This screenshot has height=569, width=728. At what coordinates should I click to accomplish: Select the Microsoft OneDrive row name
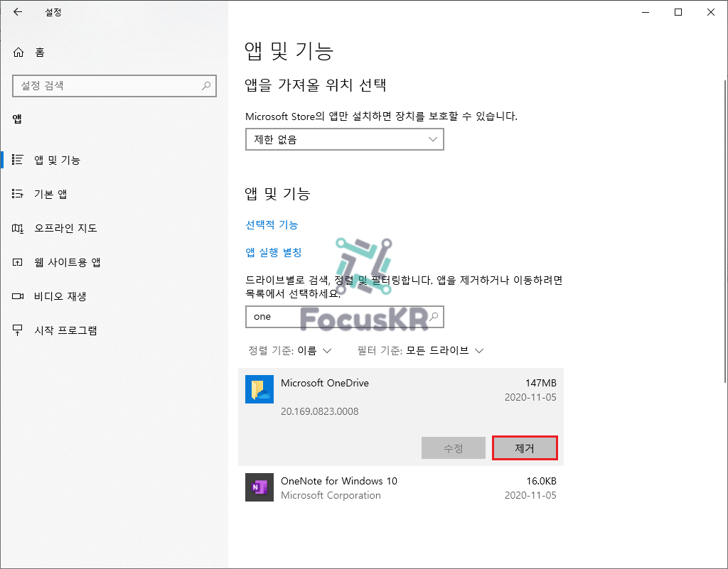[324, 383]
